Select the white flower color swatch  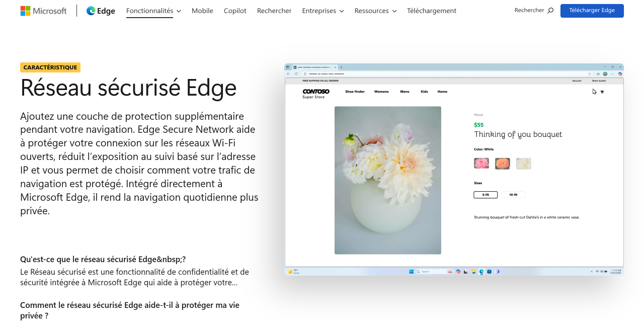(524, 164)
